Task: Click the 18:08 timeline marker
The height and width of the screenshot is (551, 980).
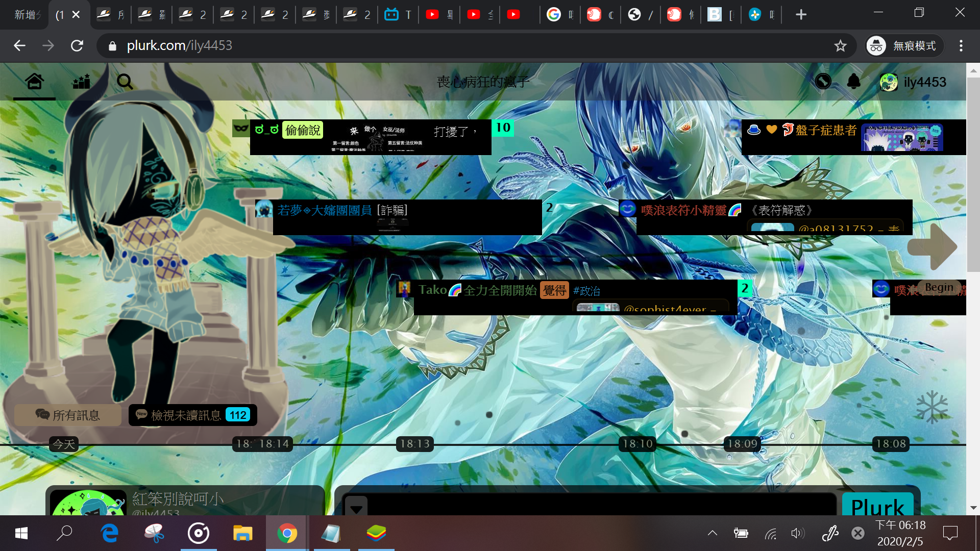Action: pyautogui.click(x=891, y=444)
